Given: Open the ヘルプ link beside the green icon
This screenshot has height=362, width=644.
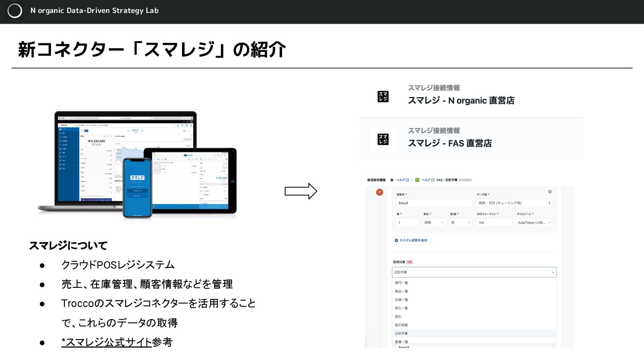Looking at the screenshot, I should coord(428,180).
